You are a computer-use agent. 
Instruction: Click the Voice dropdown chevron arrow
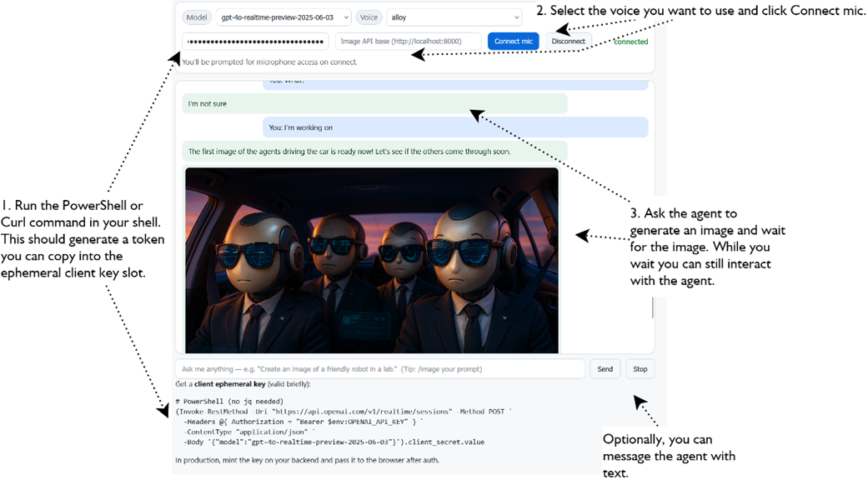[x=516, y=17]
